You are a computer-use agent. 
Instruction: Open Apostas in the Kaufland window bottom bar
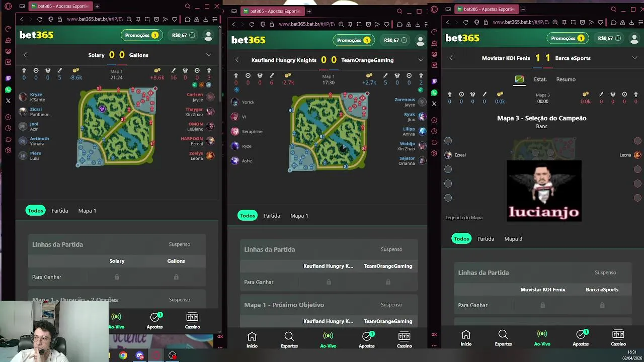(x=367, y=340)
